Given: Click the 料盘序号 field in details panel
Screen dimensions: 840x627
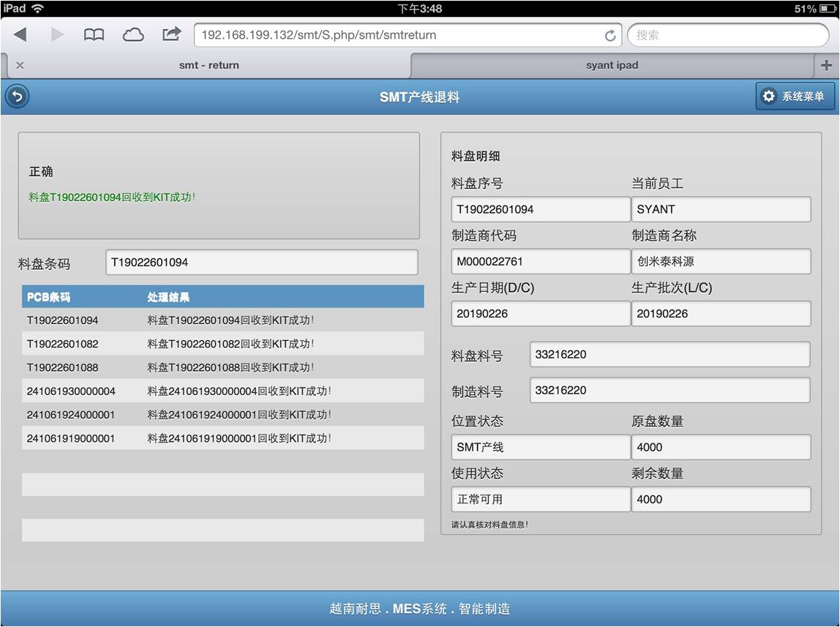Looking at the screenshot, I should point(540,209).
